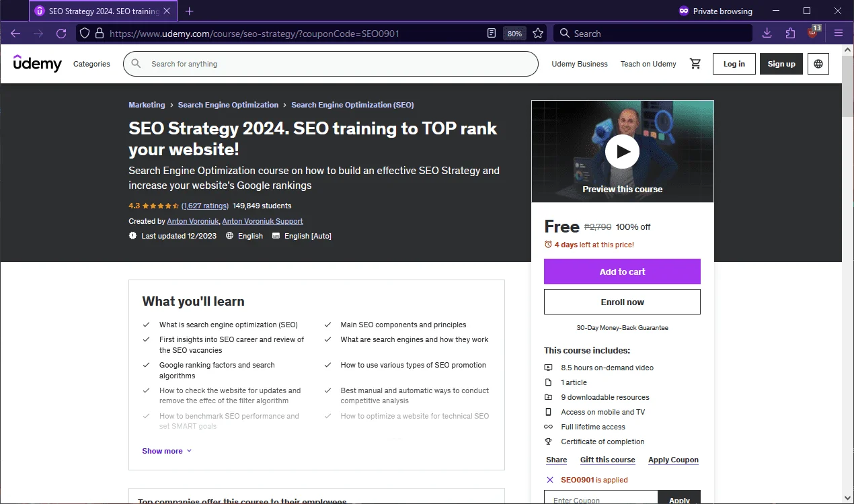Click the '149,849 students' text
Image resolution: width=854 pixels, height=504 pixels.
(262, 206)
